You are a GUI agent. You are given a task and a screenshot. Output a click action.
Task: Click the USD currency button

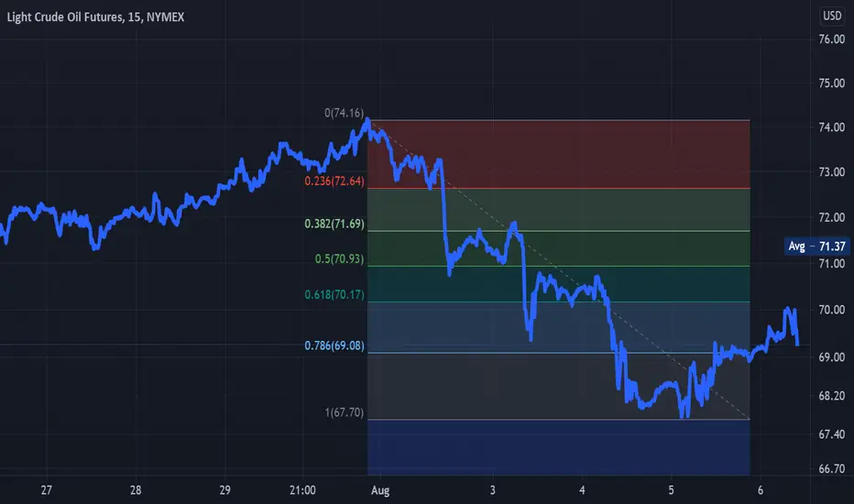[x=832, y=16]
